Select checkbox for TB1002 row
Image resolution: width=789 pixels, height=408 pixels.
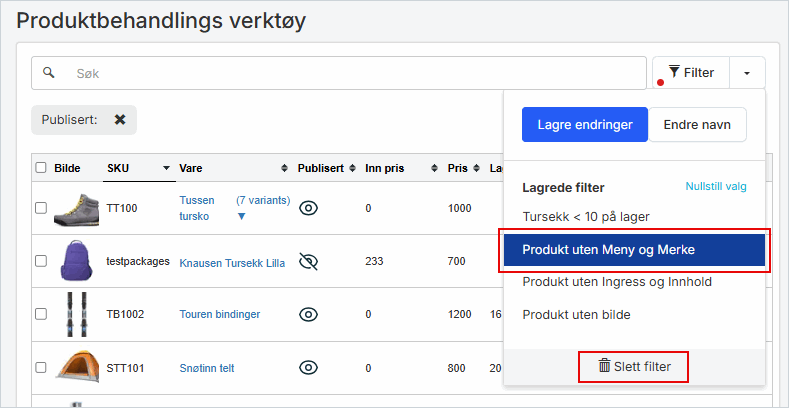click(x=41, y=314)
